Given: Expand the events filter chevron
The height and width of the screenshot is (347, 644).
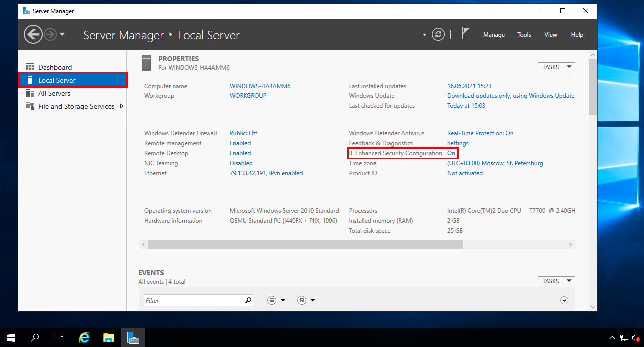Looking at the screenshot, I should click(x=564, y=300).
